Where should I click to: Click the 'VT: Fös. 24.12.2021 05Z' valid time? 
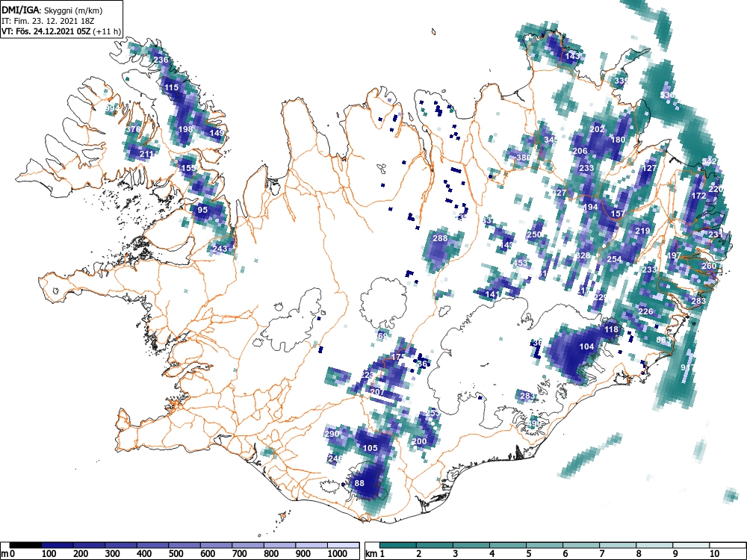coord(46,31)
